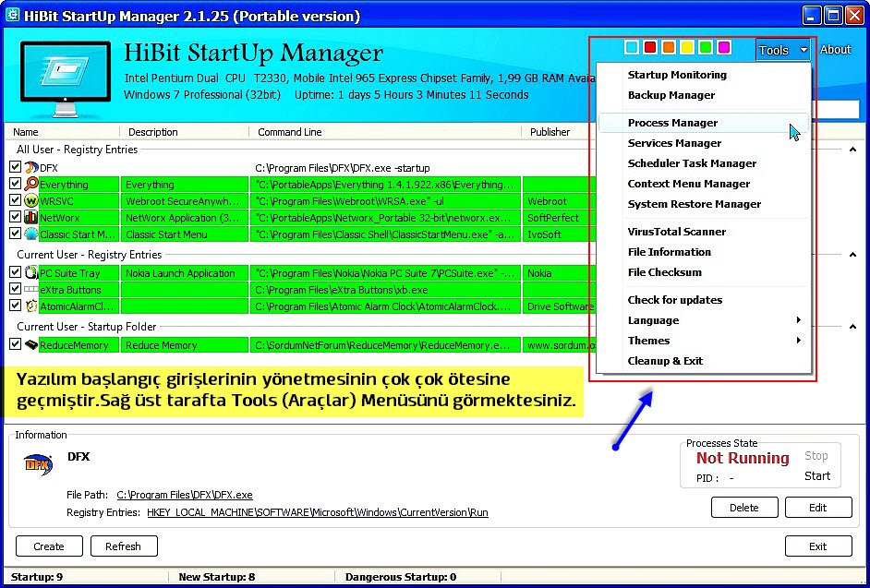Image resolution: width=870 pixels, height=588 pixels.
Task: Open Startup Monitoring from Tools menu
Action: click(x=703, y=75)
